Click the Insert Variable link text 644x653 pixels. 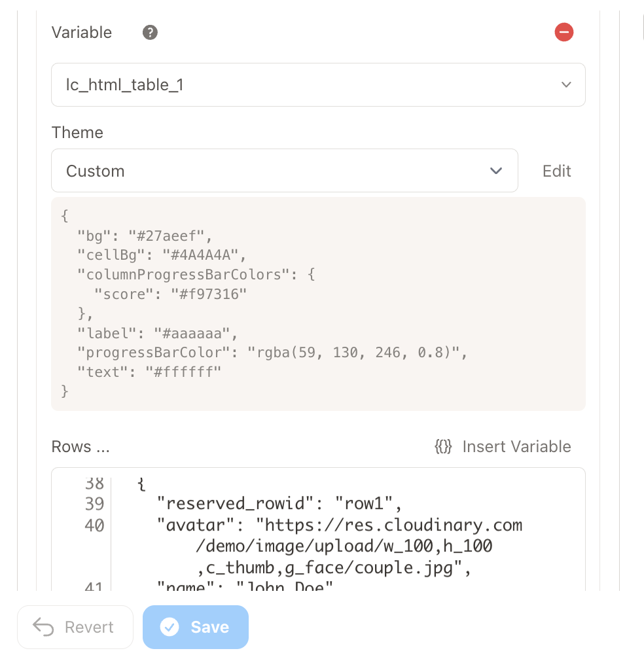pyautogui.click(x=516, y=447)
